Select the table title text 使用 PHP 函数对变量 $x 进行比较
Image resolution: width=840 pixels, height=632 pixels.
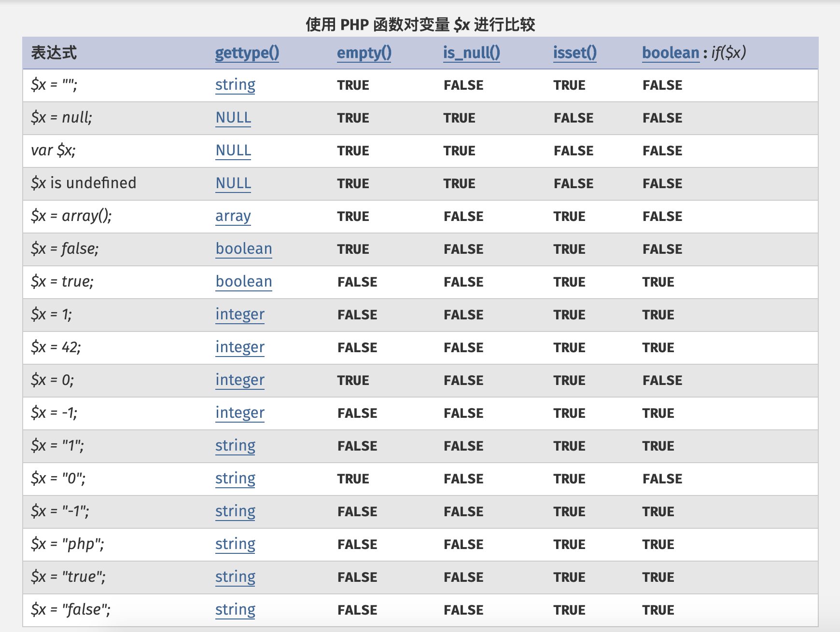click(x=420, y=24)
